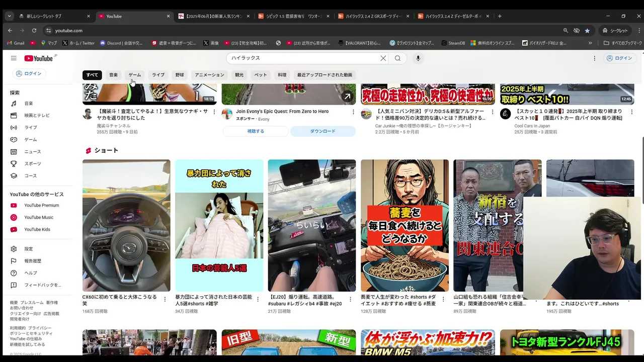Click the magnifier search button
This screenshot has height=362, width=644.
397,58
